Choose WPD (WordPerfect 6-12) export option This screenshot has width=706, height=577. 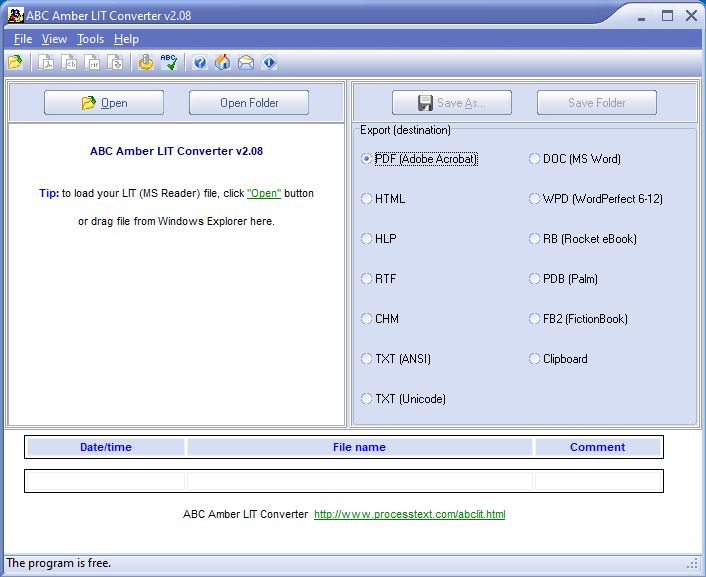pos(596,199)
